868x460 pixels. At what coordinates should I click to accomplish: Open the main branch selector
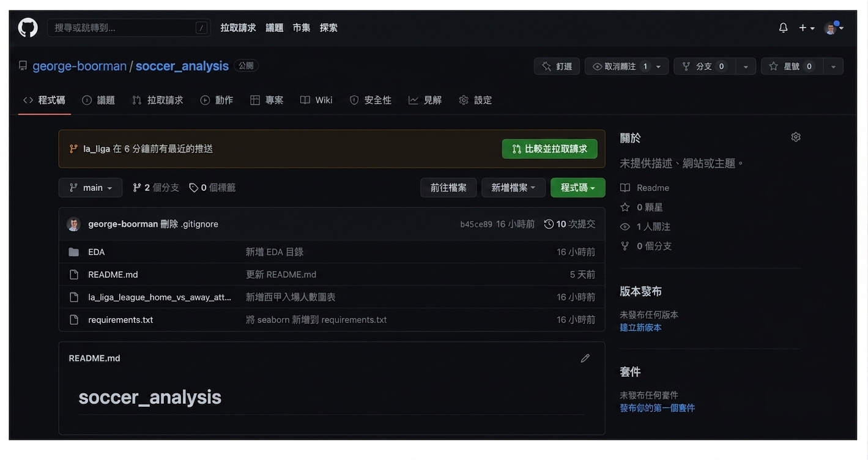click(91, 188)
